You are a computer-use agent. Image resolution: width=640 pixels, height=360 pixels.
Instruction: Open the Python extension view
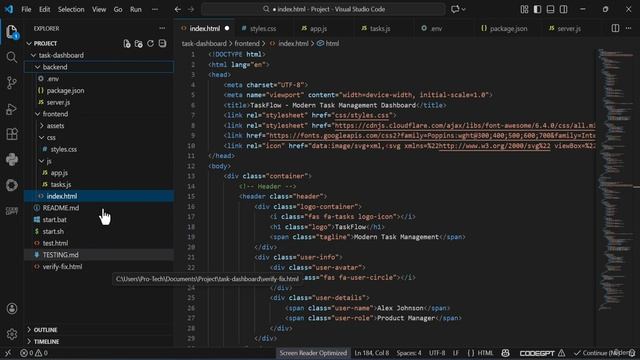(12, 160)
